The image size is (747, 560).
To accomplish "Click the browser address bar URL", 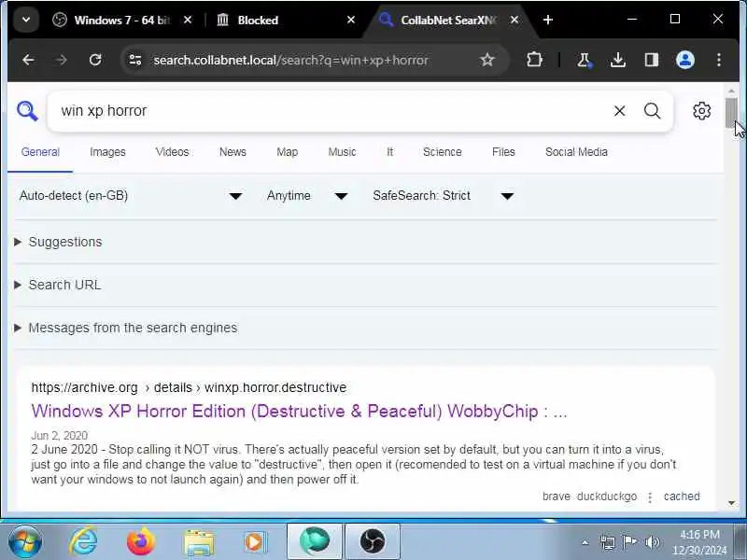I will point(290,61).
